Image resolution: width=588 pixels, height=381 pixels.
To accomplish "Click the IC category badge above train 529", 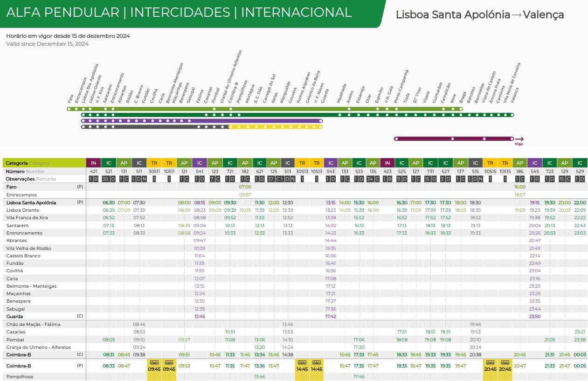I will click(580, 163).
